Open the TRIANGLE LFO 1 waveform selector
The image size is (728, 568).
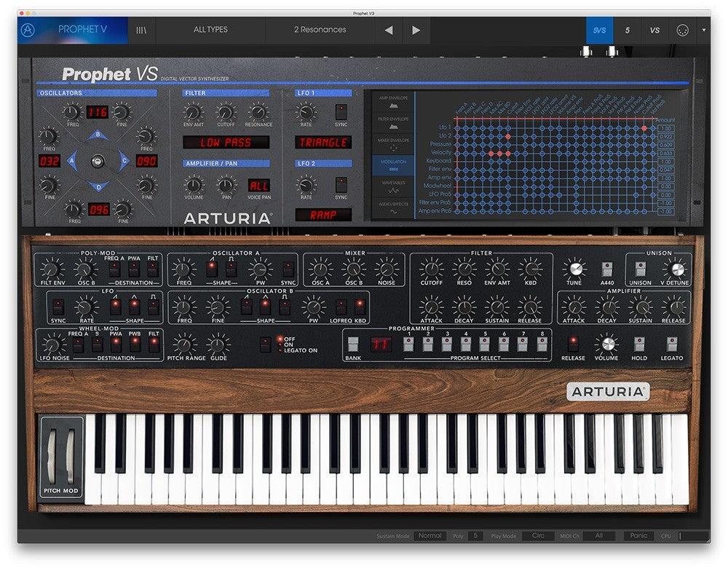pos(323,143)
